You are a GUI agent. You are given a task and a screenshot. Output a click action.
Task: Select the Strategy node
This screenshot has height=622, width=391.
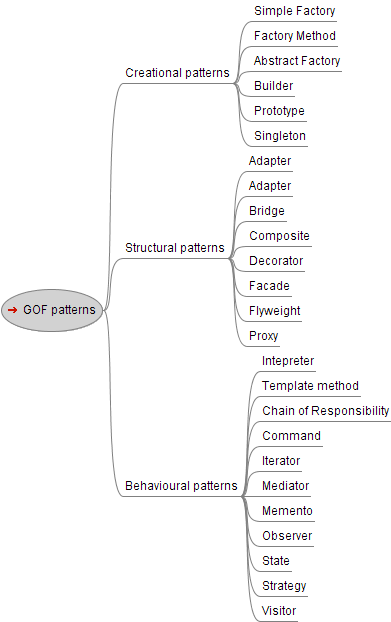point(284,586)
